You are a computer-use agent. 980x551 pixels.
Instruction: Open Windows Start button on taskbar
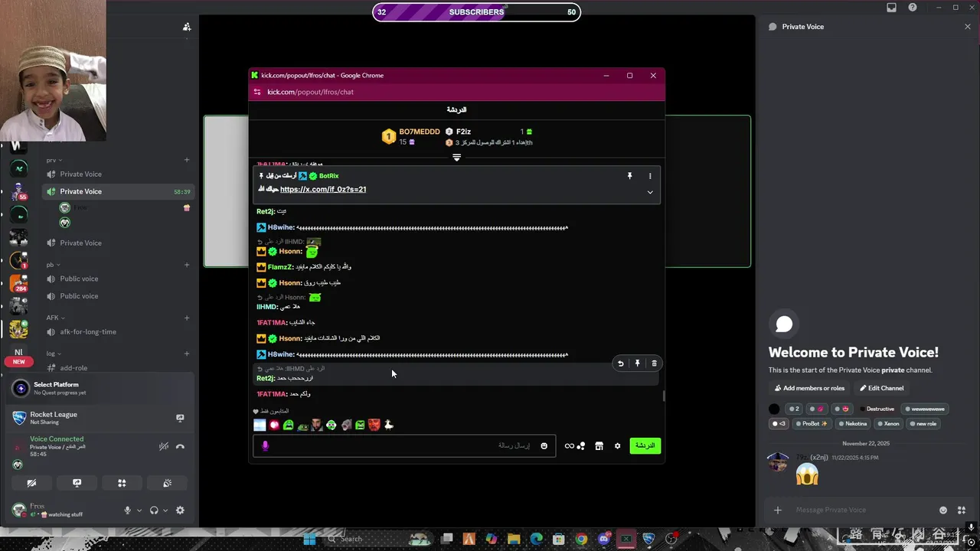click(x=309, y=539)
